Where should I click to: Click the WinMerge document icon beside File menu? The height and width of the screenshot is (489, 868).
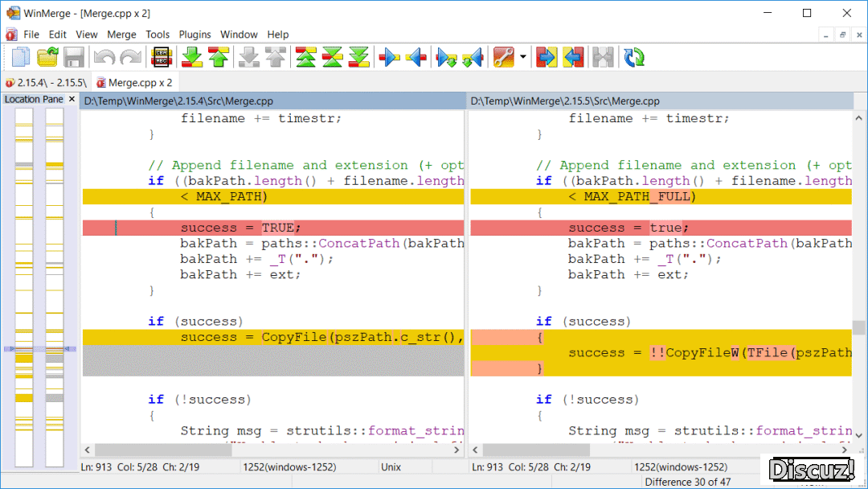click(11, 35)
